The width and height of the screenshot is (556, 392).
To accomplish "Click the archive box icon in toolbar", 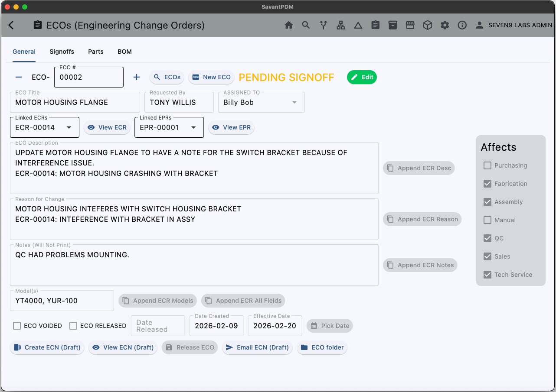I will (393, 26).
